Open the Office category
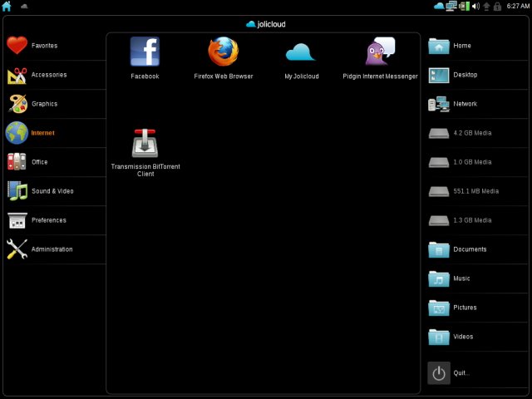The image size is (532, 399). pos(56,162)
